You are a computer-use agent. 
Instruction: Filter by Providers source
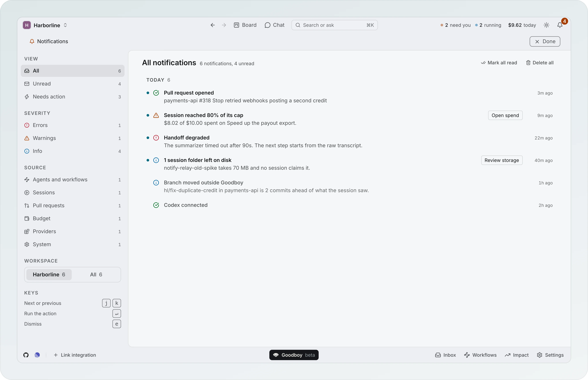(x=73, y=231)
